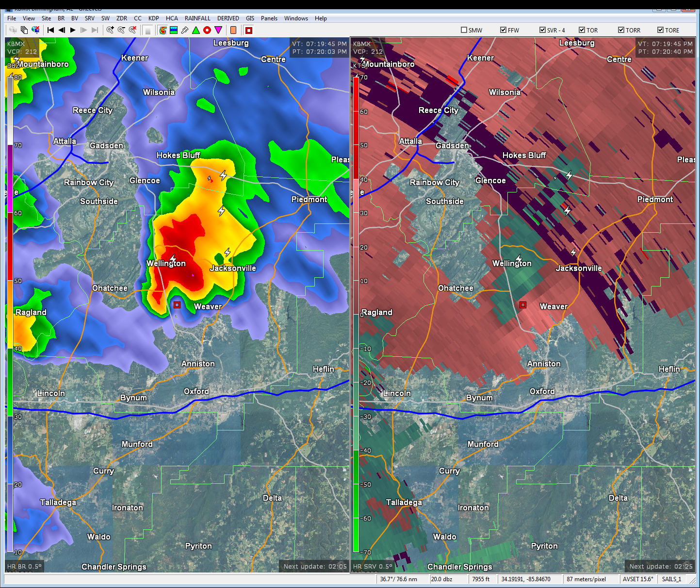
Task: Toggle the red circle marker icon
Action: click(x=207, y=30)
